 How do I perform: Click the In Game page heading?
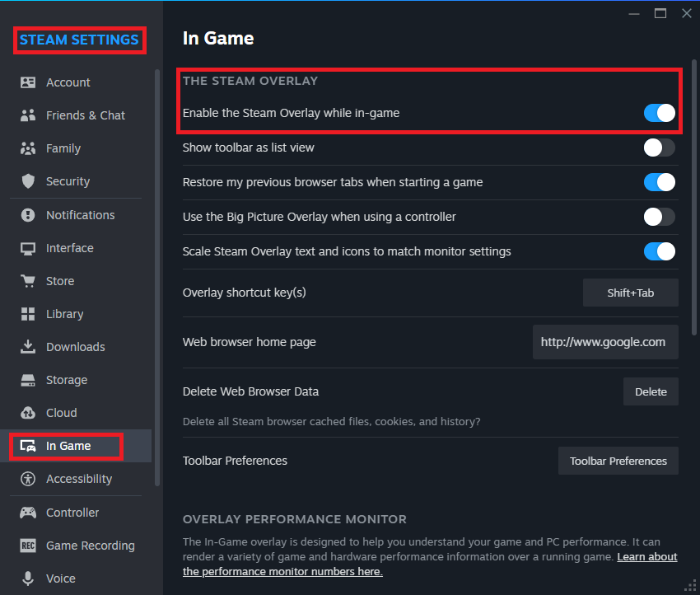(x=218, y=39)
